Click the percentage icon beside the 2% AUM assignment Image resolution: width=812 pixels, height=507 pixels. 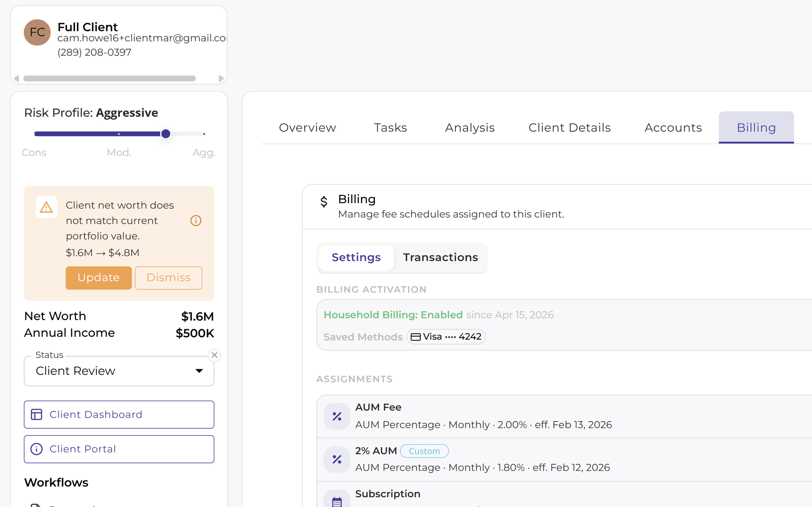tap(337, 459)
